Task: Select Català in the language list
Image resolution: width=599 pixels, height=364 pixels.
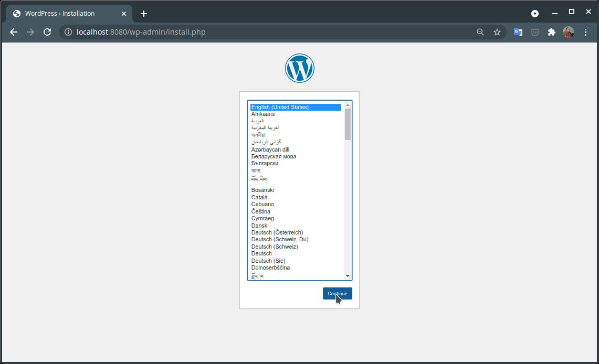Action: coord(259,197)
